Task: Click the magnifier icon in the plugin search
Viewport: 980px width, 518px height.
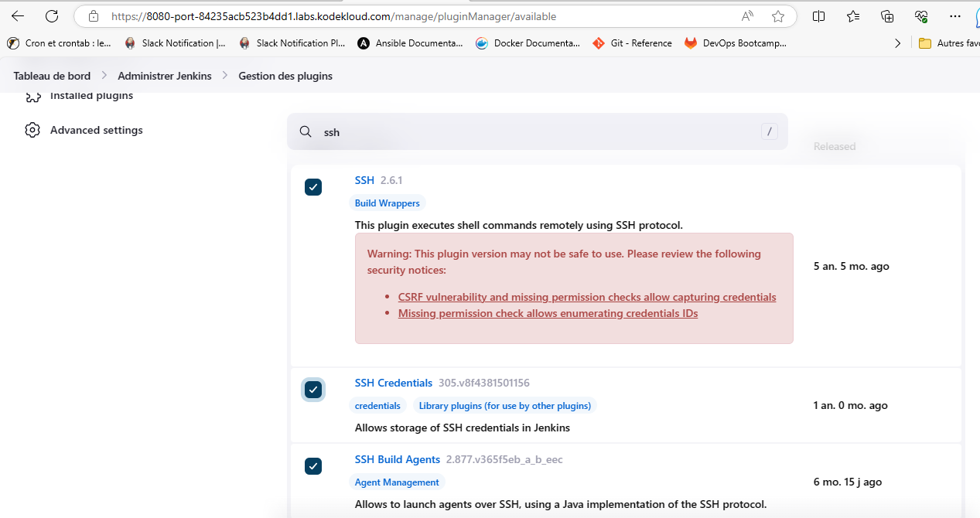Action: pyautogui.click(x=306, y=132)
